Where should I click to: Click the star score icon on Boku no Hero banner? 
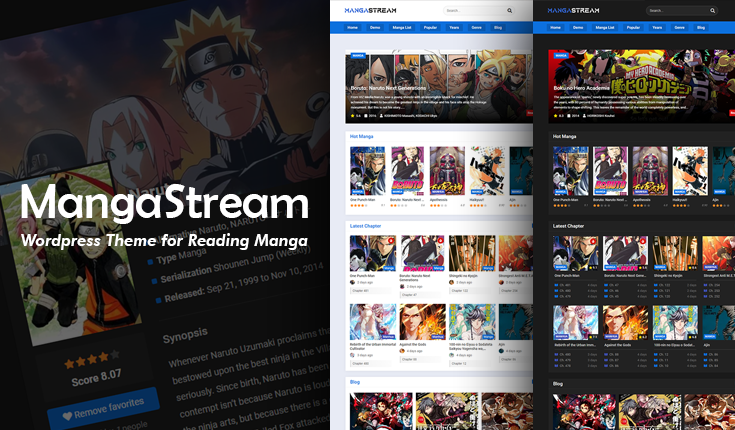[x=555, y=115]
